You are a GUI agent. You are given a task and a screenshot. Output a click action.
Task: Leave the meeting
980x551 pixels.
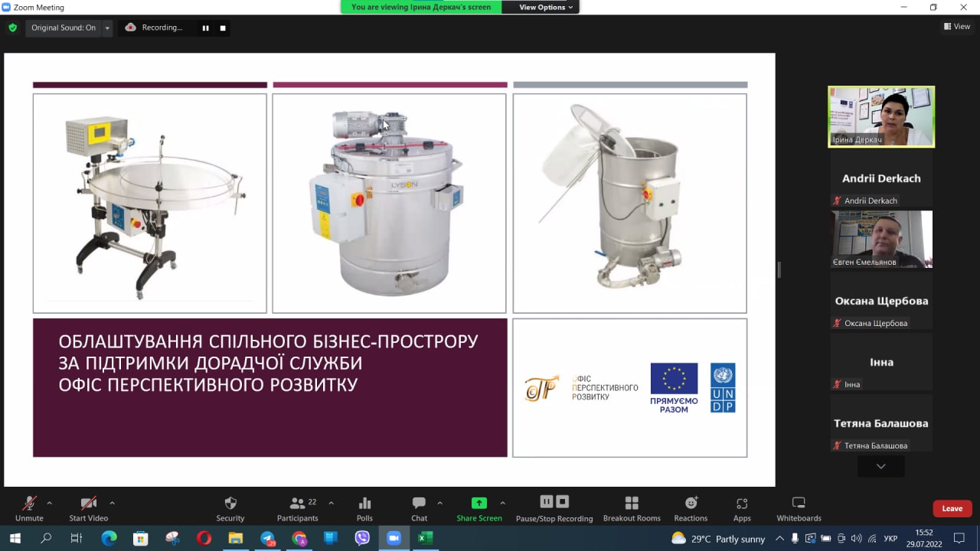[952, 507]
